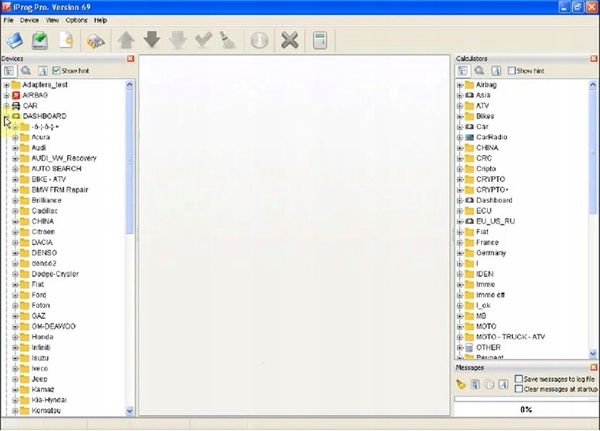Click the green save-to-disk toolbar icon
Image resolution: width=600 pixels, height=431 pixels.
click(x=40, y=41)
